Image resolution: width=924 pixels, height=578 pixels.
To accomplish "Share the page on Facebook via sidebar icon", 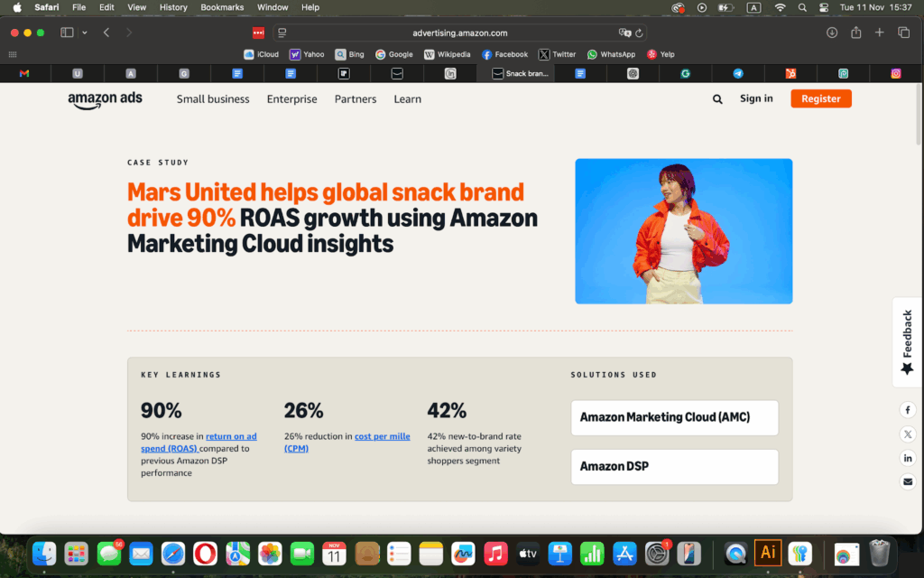I will pyautogui.click(x=908, y=410).
